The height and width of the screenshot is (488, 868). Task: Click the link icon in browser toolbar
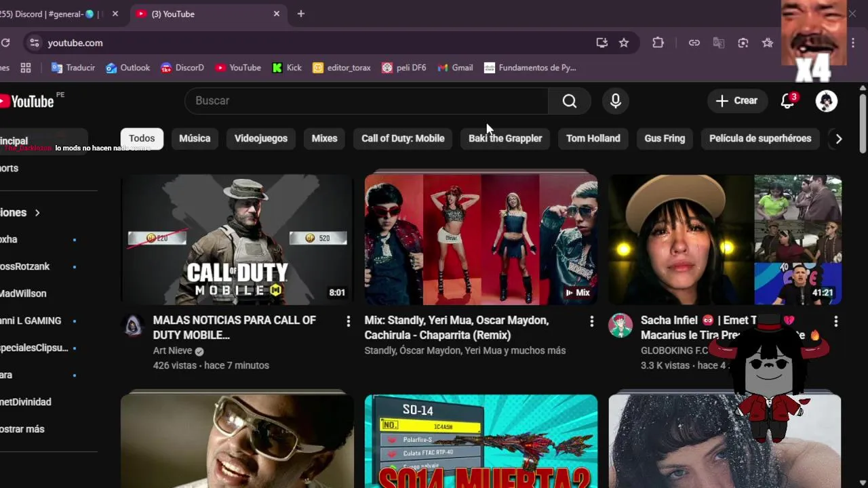click(694, 43)
